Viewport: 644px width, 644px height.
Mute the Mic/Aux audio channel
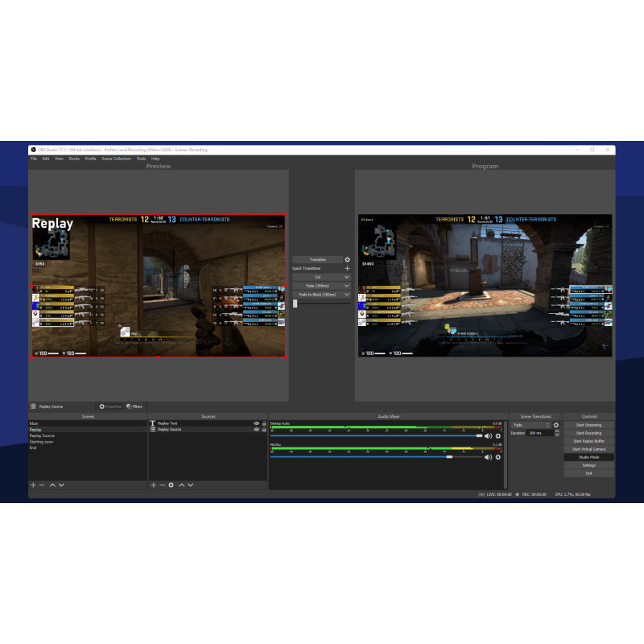point(488,457)
